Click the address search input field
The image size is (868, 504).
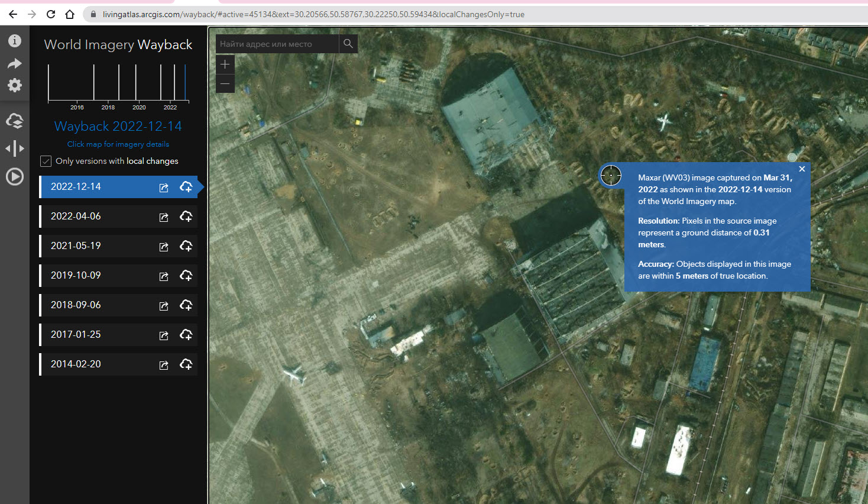point(277,44)
